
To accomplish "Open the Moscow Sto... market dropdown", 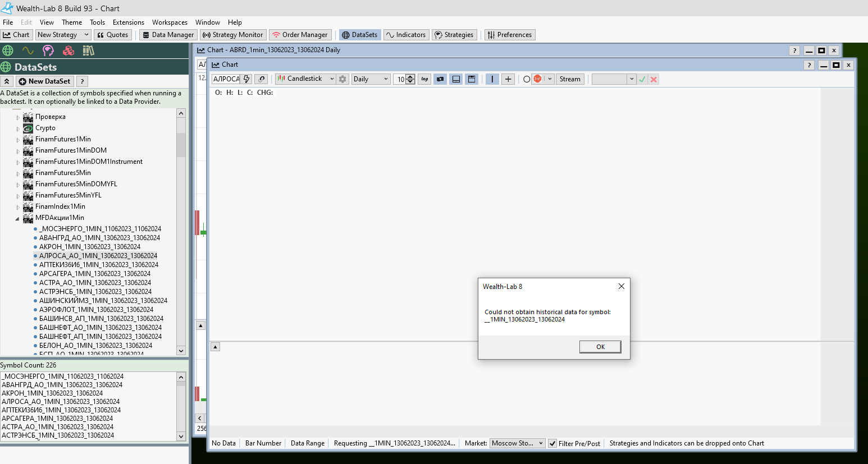I will click(517, 443).
